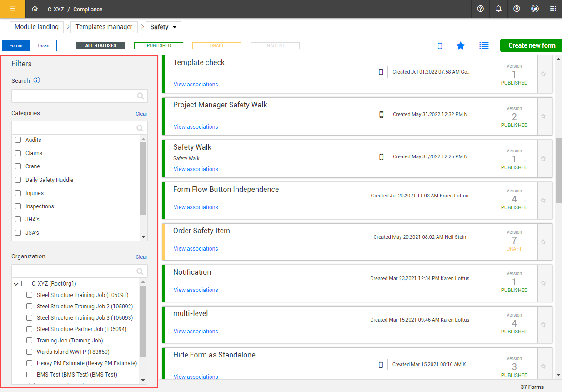Check the Audits category filter
The height and width of the screenshot is (392, 562).
(18, 140)
